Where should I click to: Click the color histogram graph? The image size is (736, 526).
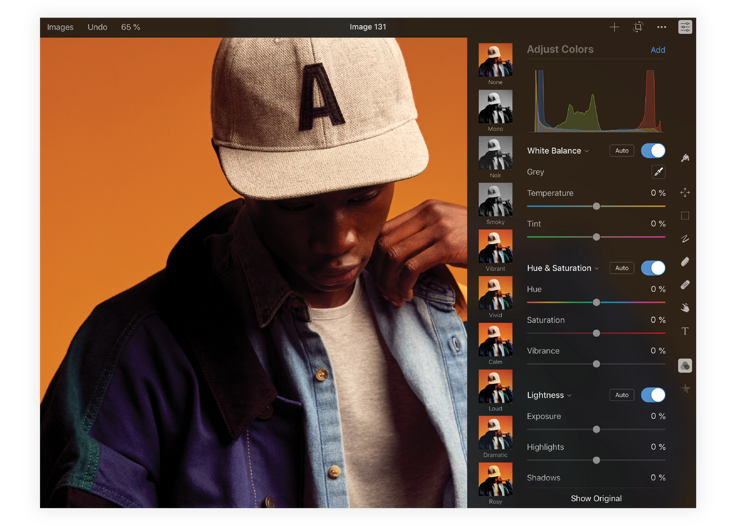598,100
